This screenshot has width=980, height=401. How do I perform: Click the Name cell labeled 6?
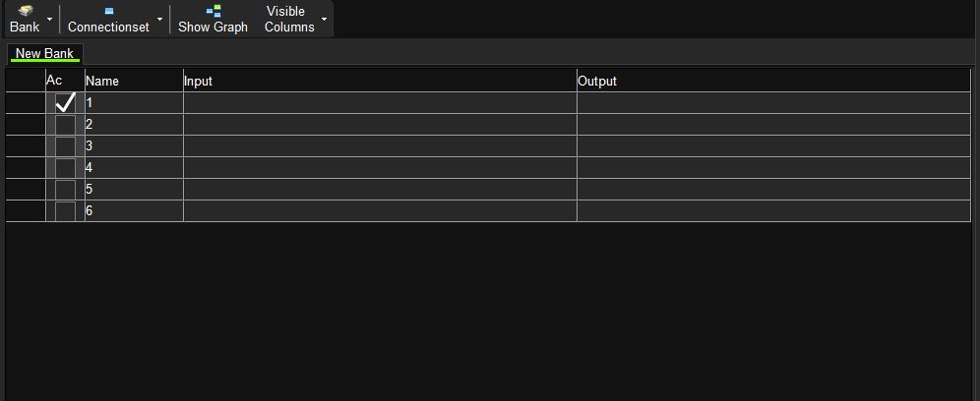point(133,211)
